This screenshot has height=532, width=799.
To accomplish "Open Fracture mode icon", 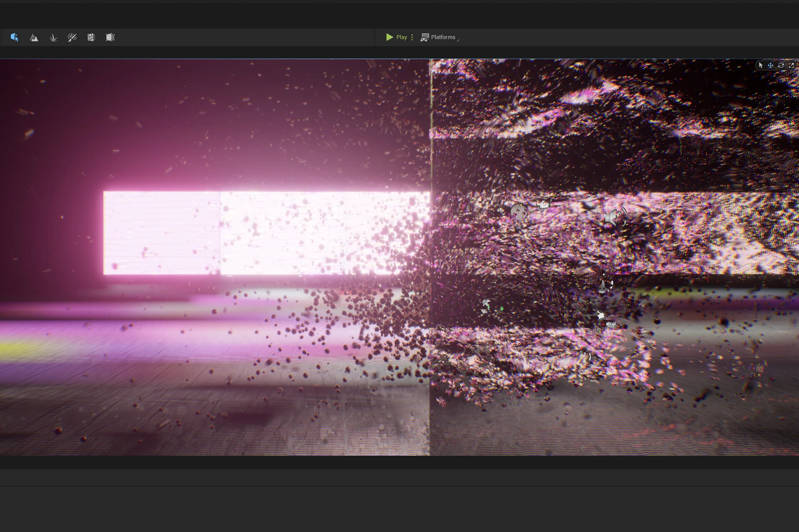I will (91, 37).
